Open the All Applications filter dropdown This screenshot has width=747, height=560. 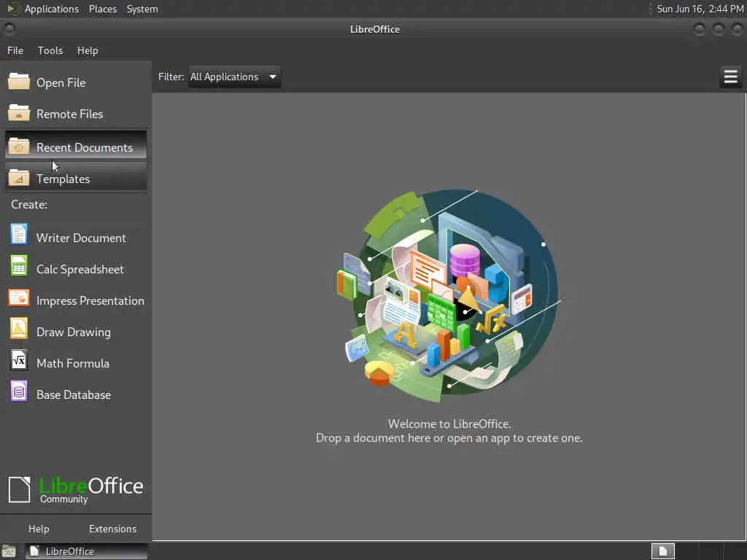(235, 77)
